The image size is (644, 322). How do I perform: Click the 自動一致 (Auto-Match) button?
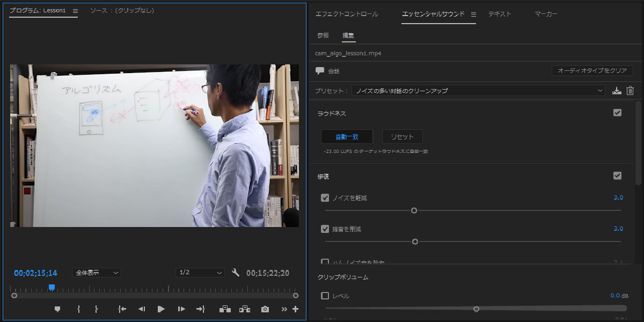[x=347, y=136]
